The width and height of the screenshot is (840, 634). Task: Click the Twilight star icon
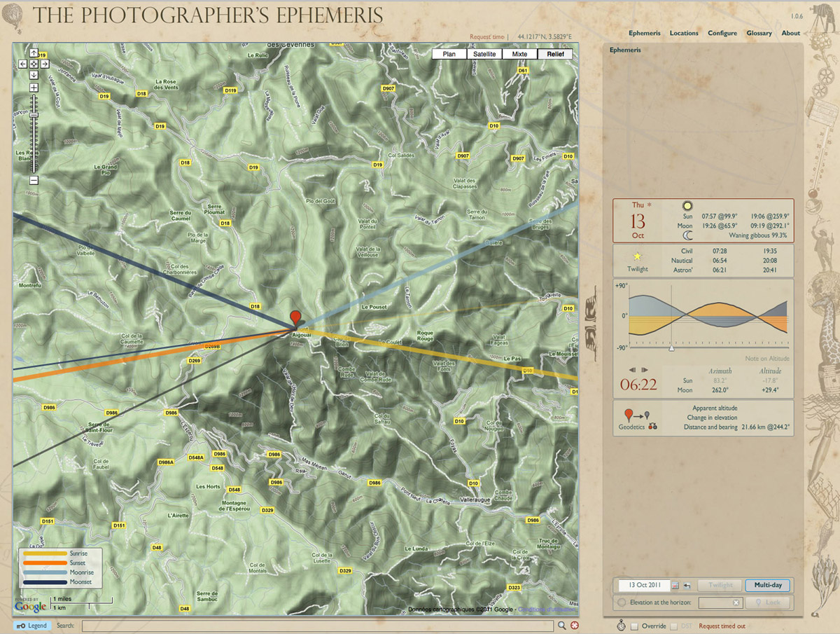638,257
